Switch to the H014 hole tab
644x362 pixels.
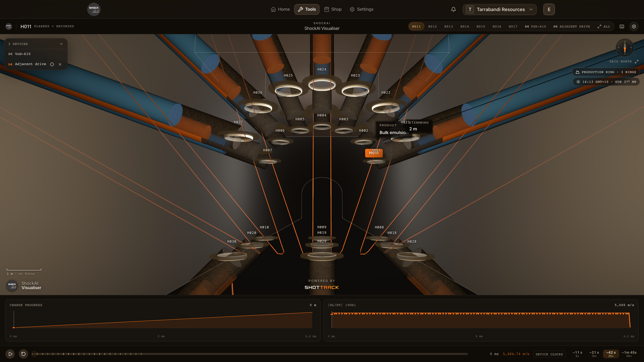(465, 26)
